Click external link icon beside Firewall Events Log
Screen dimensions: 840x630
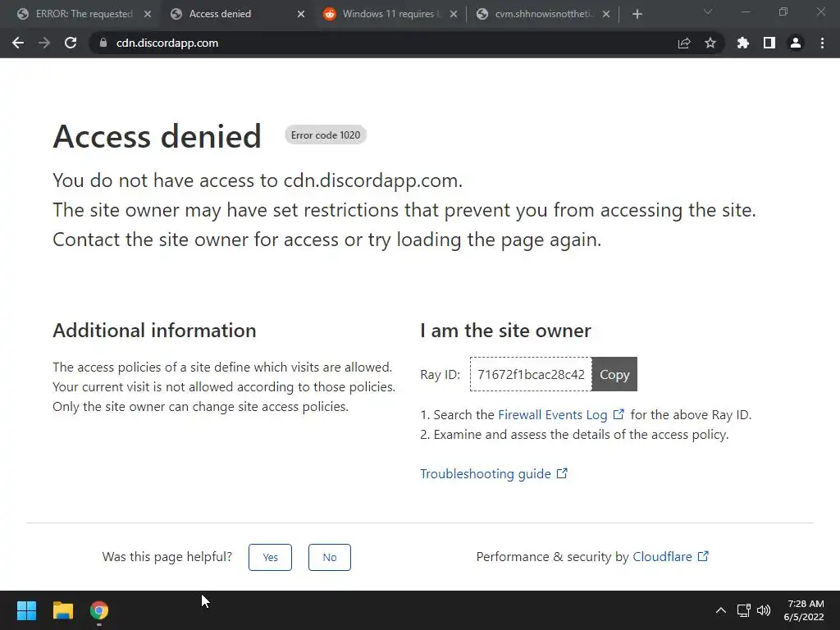point(619,414)
